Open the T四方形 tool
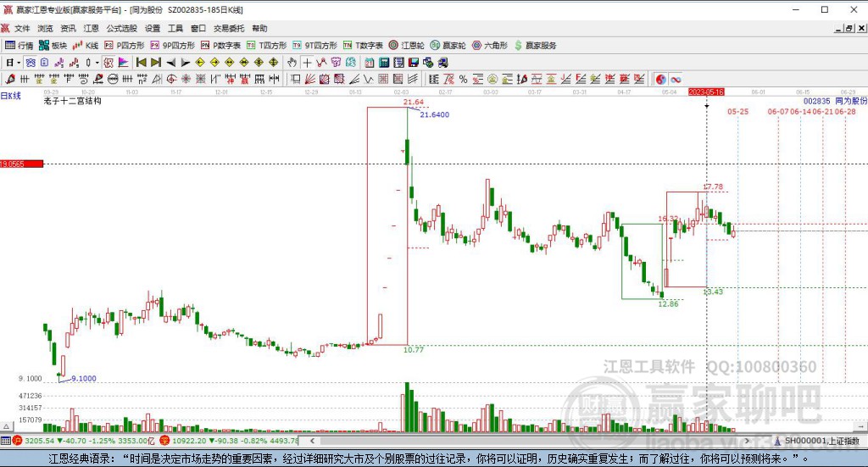Image resolution: width=868 pixels, height=467 pixels. point(266,46)
